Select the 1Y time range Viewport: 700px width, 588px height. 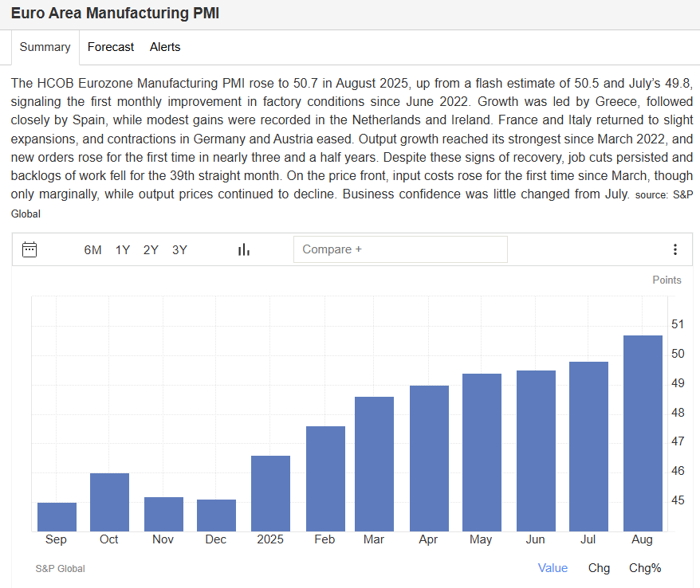click(123, 249)
